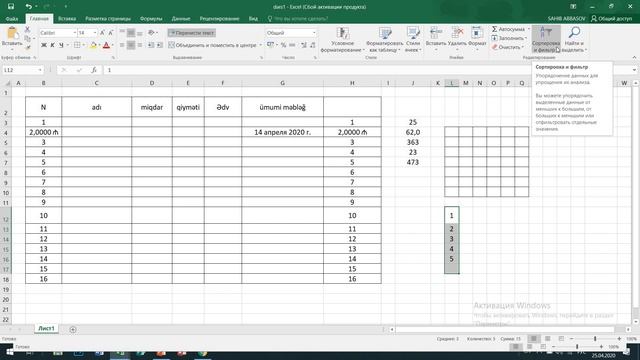
Task: Apply comma thousands separator format
Action: pyautogui.click(x=292, y=45)
